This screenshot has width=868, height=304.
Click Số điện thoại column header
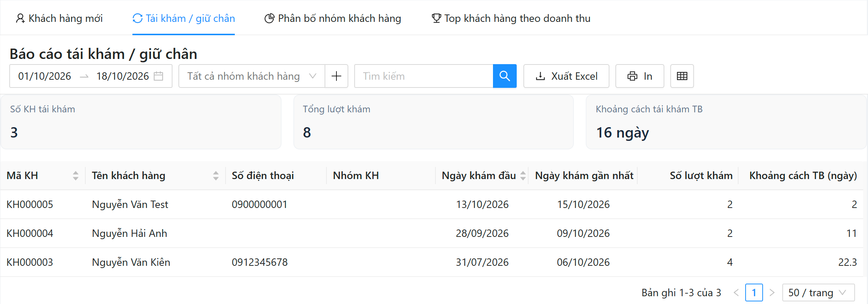tap(263, 175)
